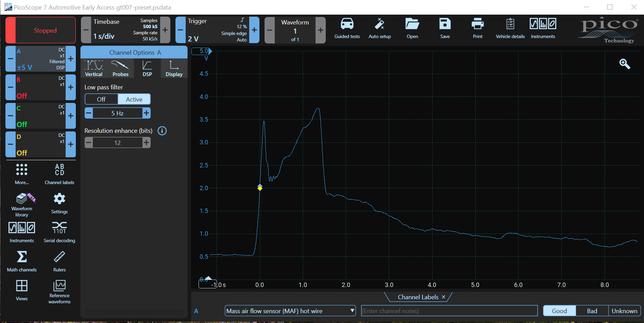Open the MAF hot wire label dropdown
Viewport: 644px width, 323px height.
(290, 311)
